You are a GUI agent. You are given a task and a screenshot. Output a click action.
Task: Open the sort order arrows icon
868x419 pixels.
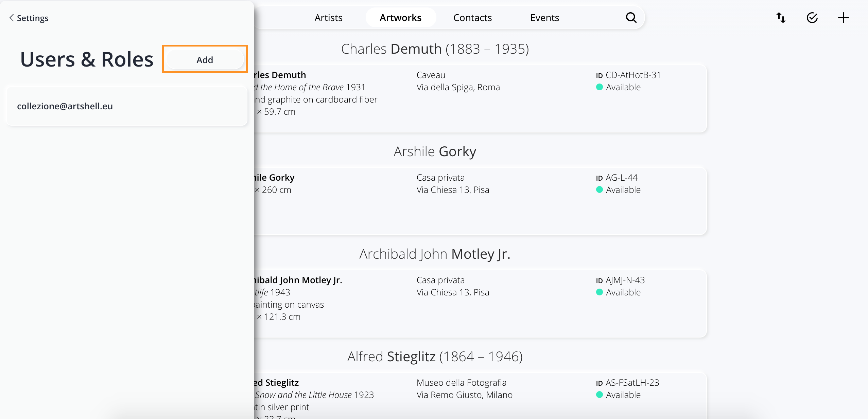click(x=781, y=18)
